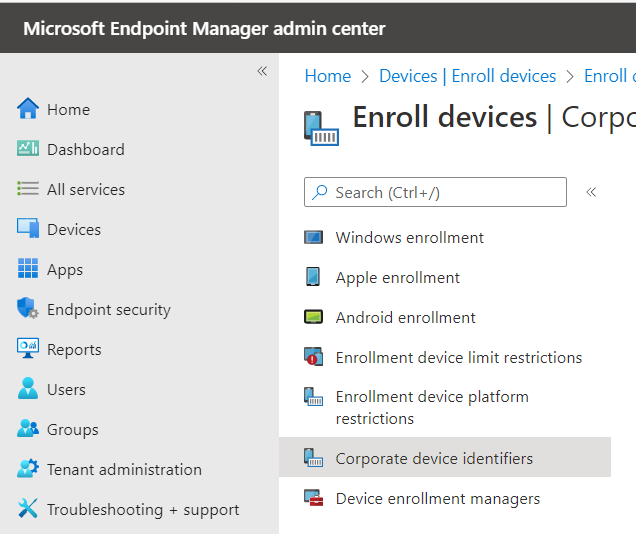Go to Home breadcrumb link
This screenshot has height=534, width=636.
point(328,76)
